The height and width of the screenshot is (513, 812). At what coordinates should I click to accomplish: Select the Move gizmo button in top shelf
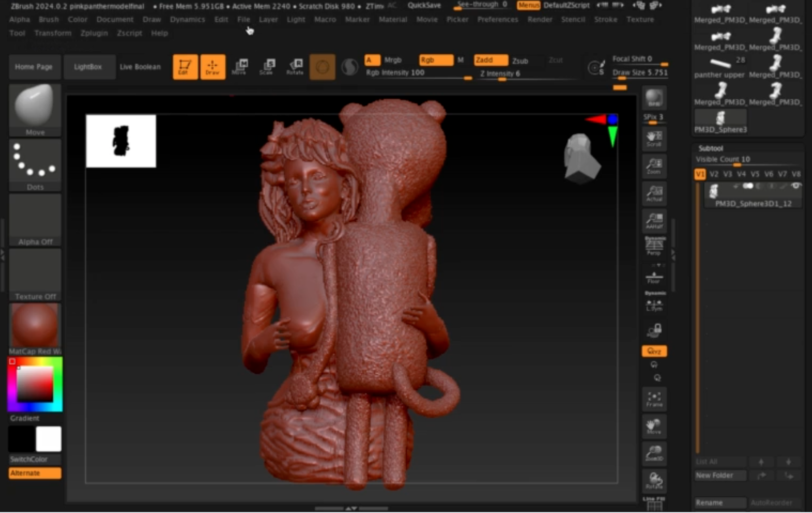[239, 67]
